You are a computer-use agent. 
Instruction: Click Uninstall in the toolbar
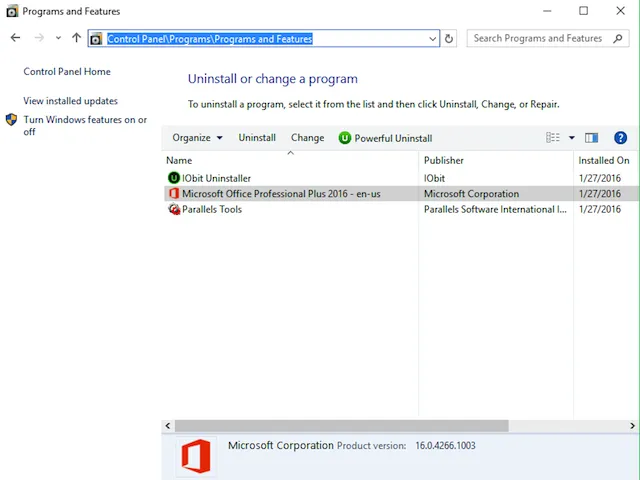coord(257,138)
